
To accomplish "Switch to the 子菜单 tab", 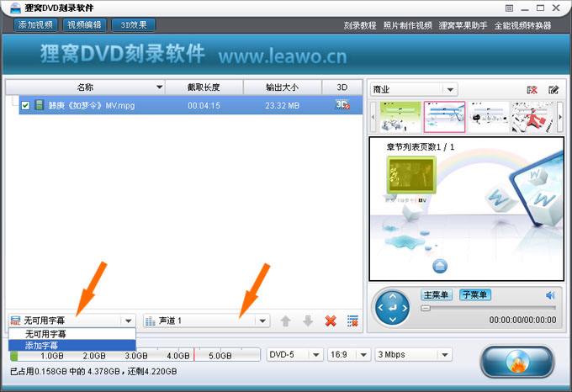I will point(475,294).
